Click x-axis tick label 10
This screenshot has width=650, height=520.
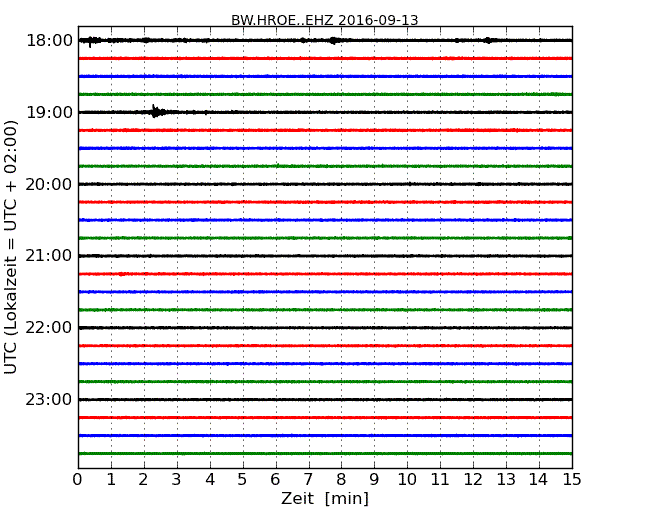(407, 480)
